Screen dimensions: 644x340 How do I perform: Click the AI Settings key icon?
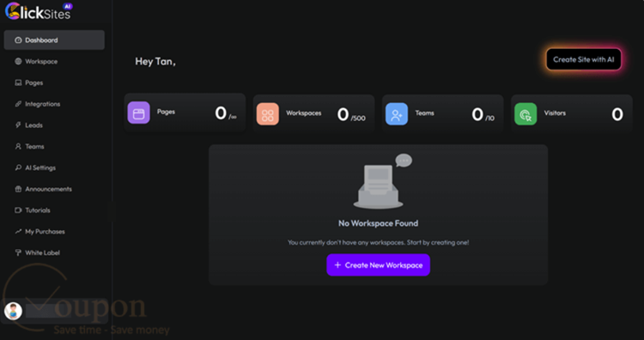(x=18, y=168)
